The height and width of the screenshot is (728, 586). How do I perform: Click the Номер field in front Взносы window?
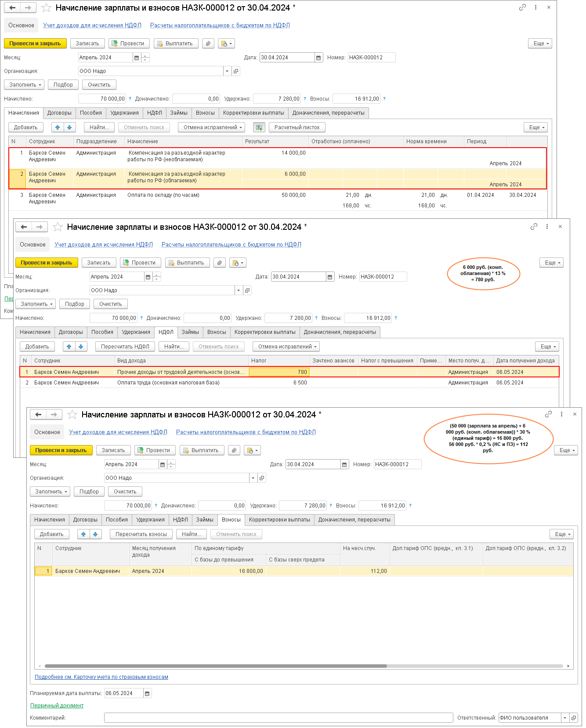coord(398,464)
